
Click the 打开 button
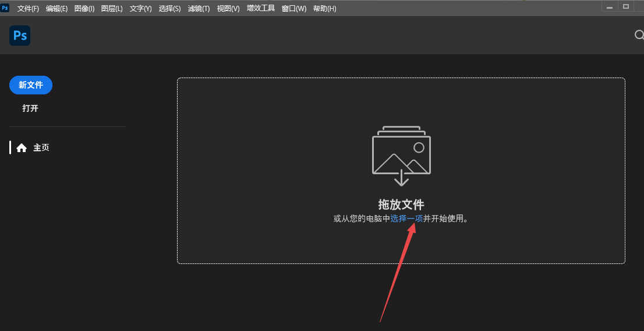[x=30, y=108]
